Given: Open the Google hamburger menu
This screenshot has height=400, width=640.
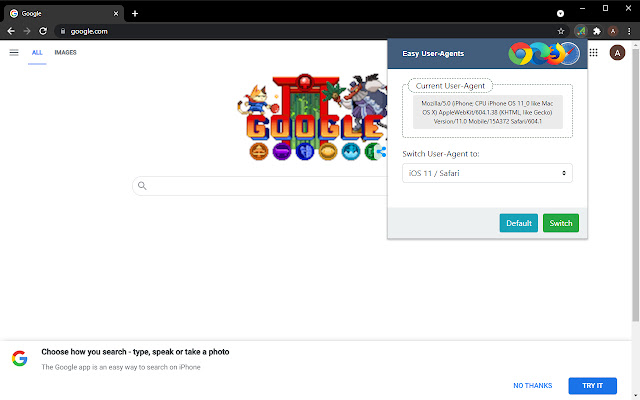Looking at the screenshot, I should click(x=14, y=52).
